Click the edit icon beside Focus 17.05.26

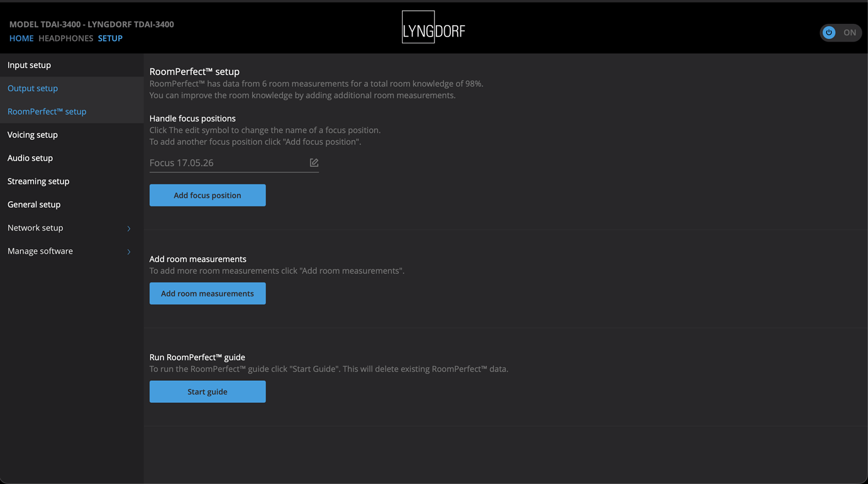click(314, 162)
